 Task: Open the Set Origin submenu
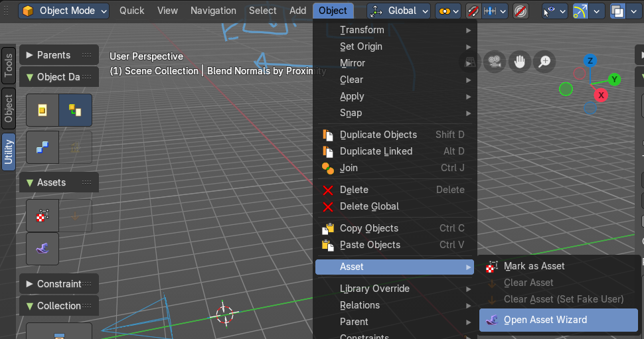pos(394,46)
